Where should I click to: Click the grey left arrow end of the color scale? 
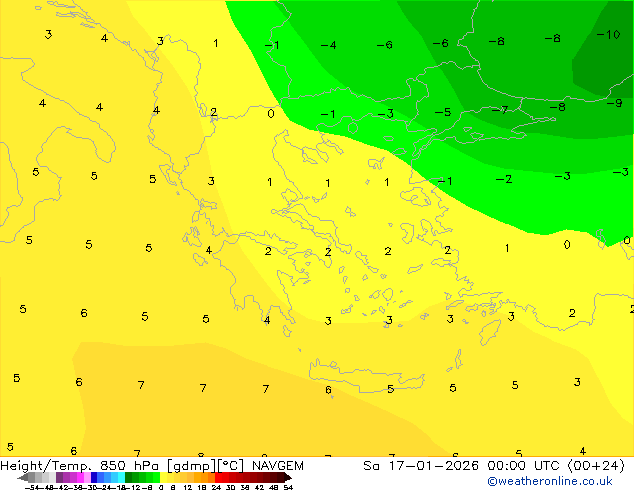[23, 477]
